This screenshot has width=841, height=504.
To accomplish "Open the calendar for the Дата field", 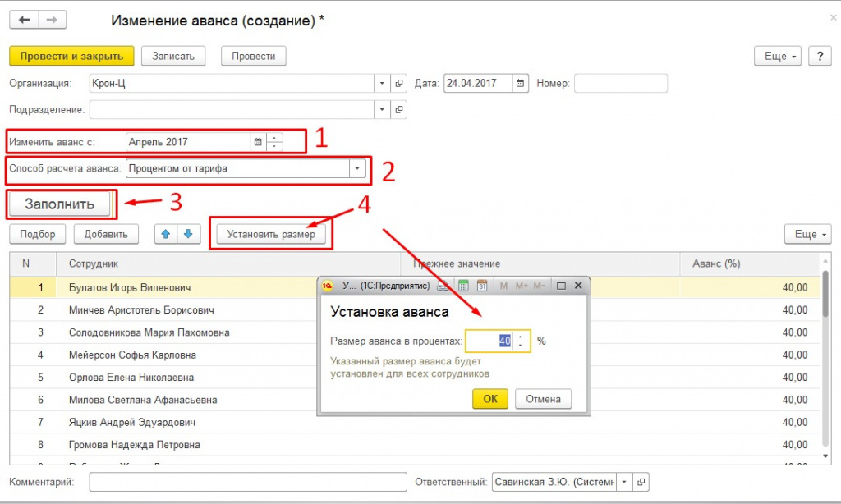I will click(x=520, y=83).
